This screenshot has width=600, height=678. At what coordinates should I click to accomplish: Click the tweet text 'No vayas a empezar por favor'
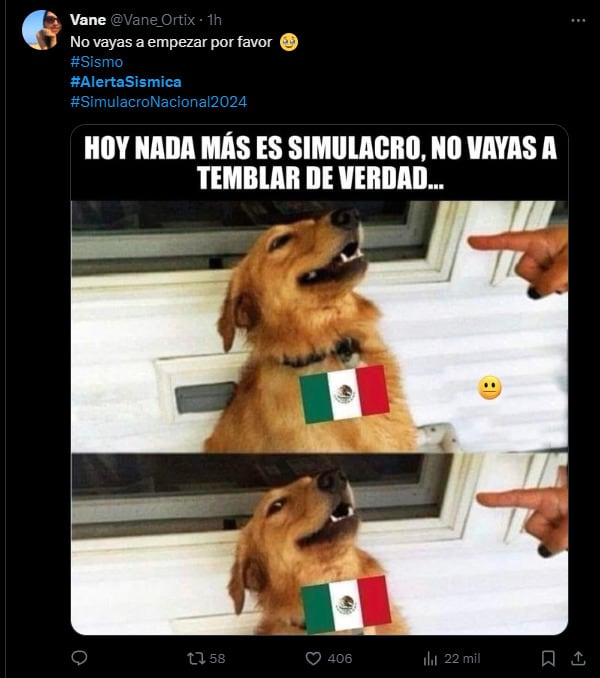[171, 42]
